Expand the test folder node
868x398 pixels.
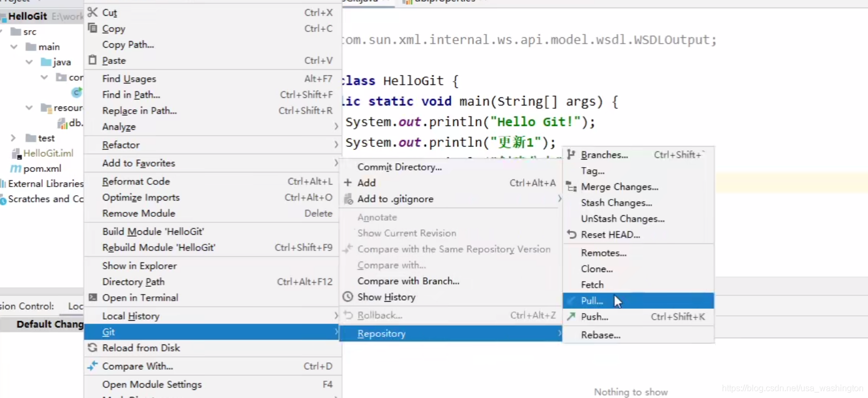click(x=14, y=138)
